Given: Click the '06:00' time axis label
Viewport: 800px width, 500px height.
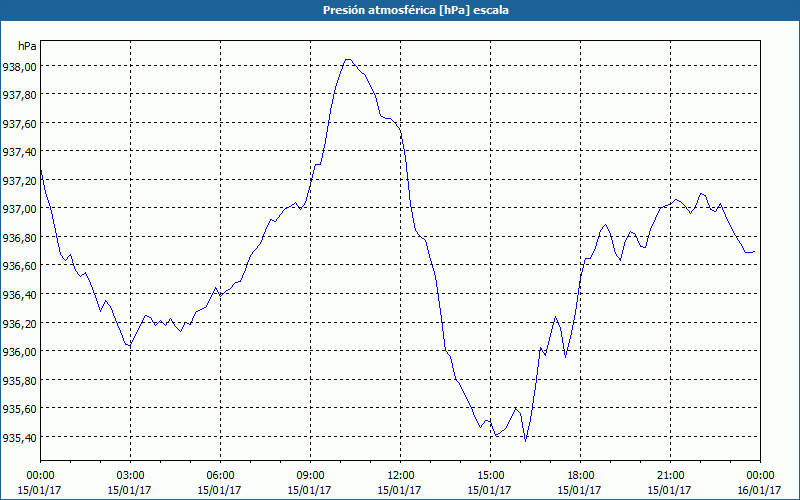Looking at the screenshot, I should (220, 476).
